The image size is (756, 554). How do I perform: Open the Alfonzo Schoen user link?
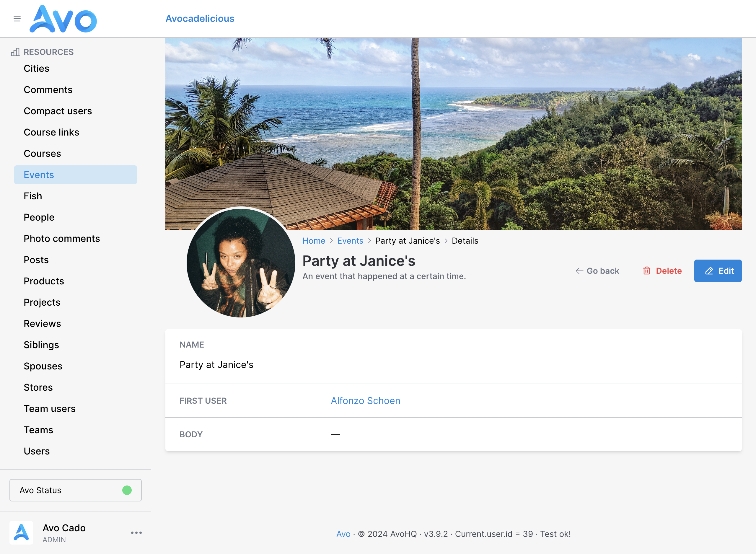pyautogui.click(x=365, y=401)
